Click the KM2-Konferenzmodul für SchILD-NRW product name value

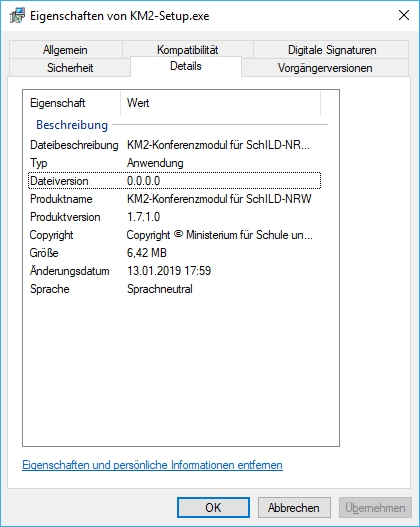tap(219, 199)
